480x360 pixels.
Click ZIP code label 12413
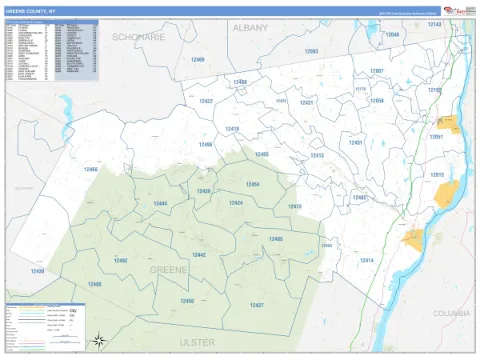point(317,156)
